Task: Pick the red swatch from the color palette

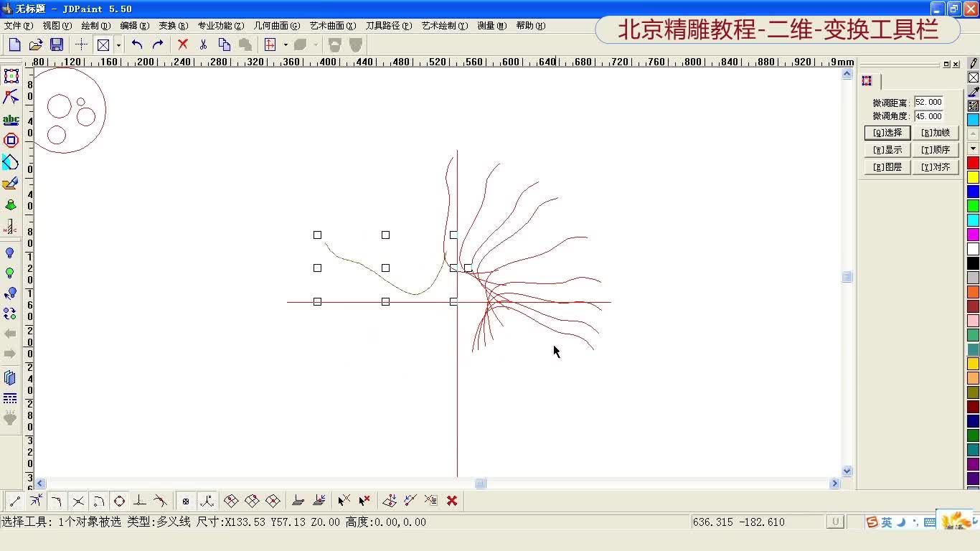Action: point(972,164)
